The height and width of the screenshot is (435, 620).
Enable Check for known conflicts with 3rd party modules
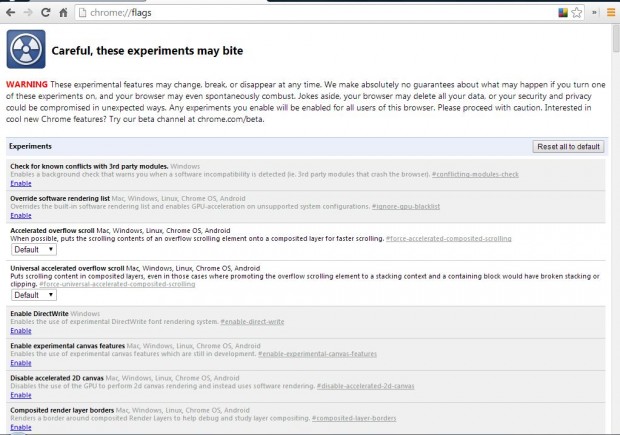21,183
